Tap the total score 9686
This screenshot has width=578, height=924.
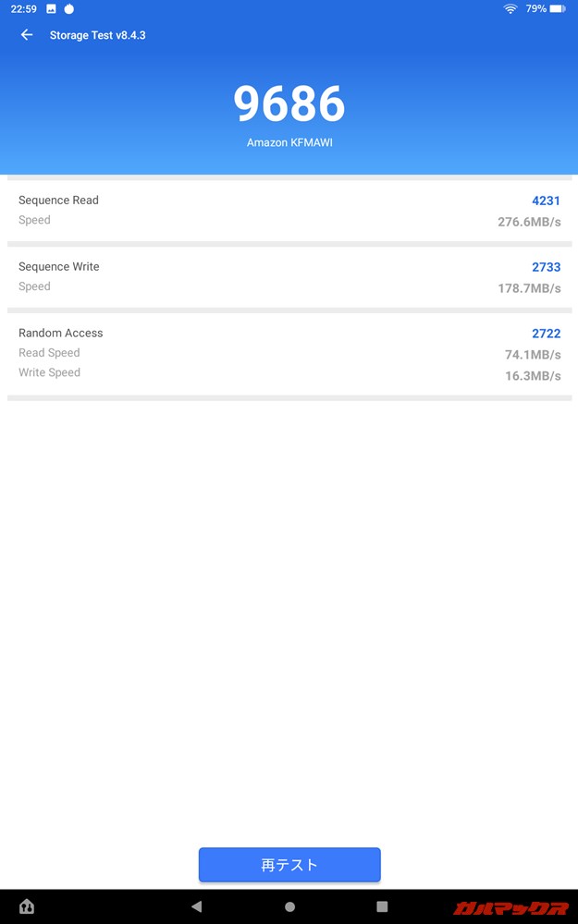[289, 103]
